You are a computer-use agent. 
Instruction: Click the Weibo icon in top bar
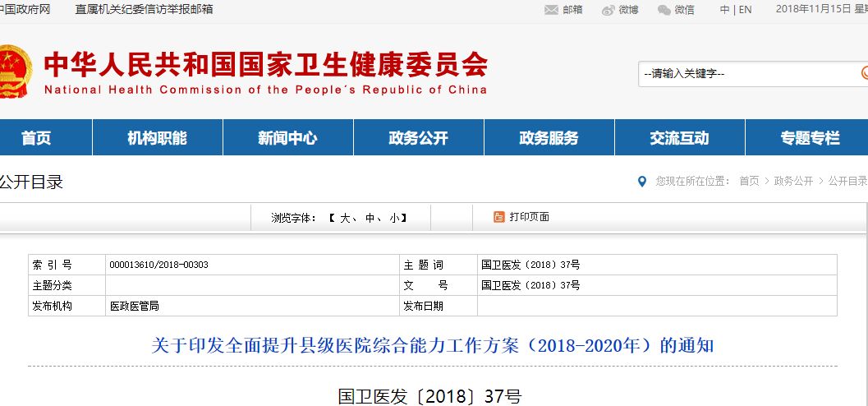(x=609, y=10)
